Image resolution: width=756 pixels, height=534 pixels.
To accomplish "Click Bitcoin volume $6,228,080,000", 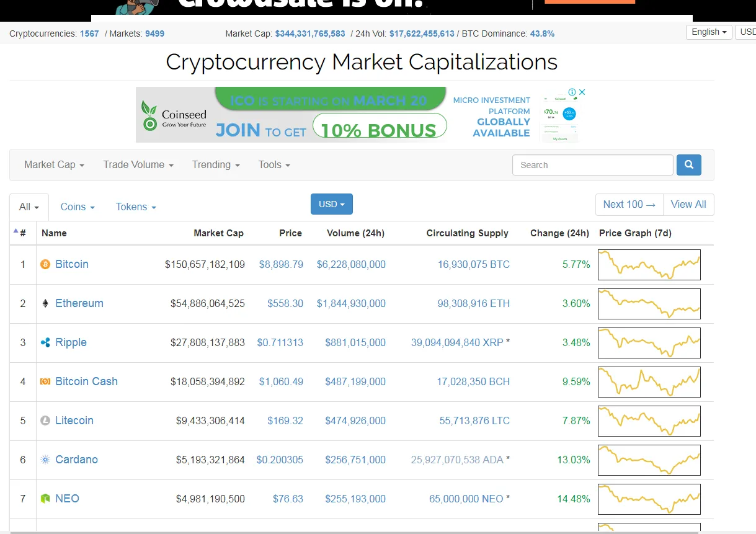I will click(x=351, y=264).
